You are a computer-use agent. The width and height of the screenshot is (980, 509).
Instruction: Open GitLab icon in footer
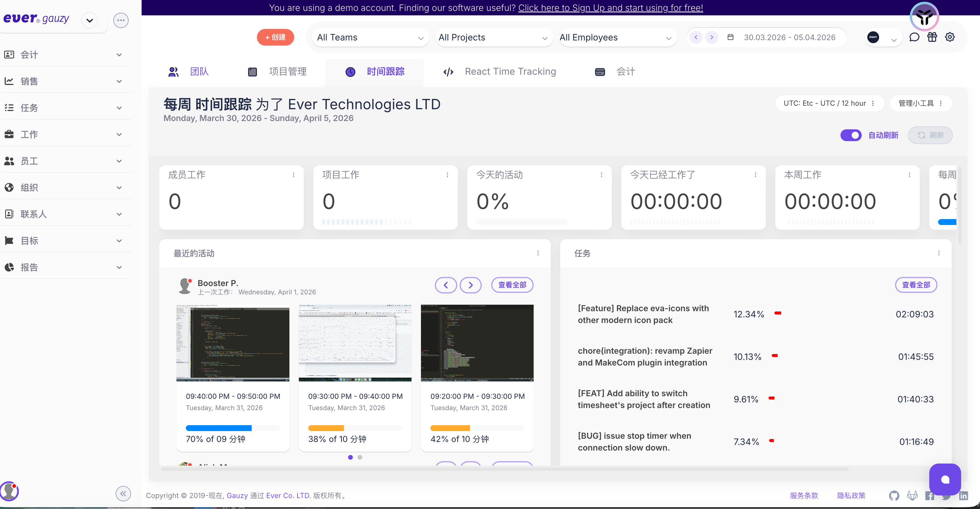(x=912, y=496)
